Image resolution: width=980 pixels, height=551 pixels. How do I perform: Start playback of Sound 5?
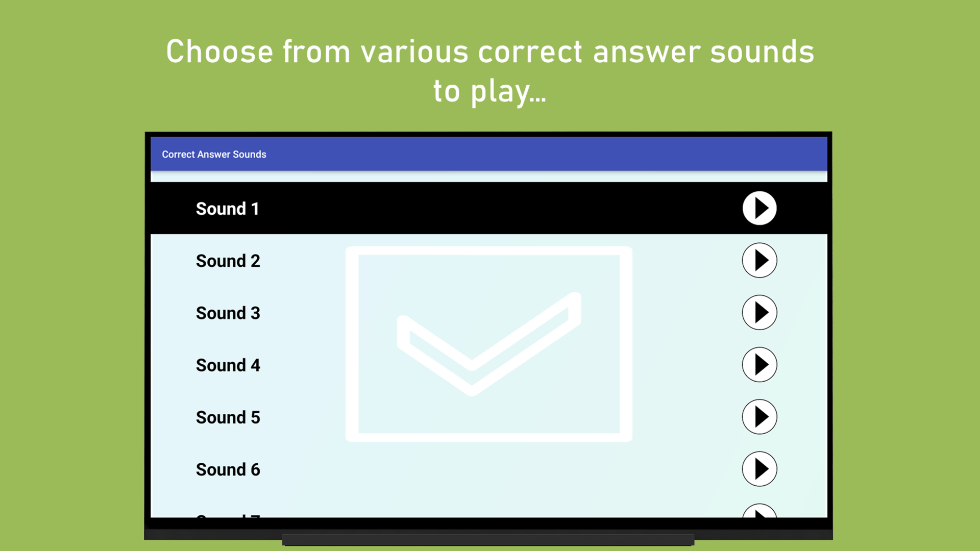click(759, 417)
